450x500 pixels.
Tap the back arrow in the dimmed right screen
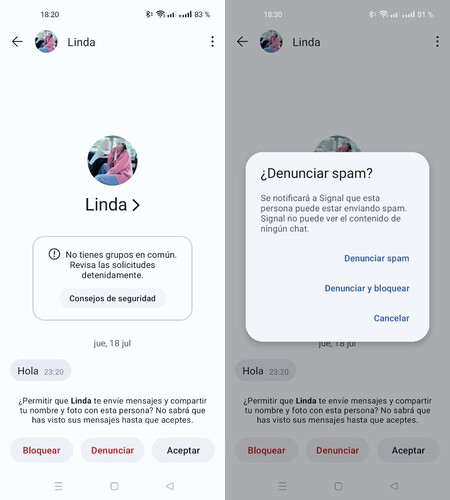tap(242, 42)
